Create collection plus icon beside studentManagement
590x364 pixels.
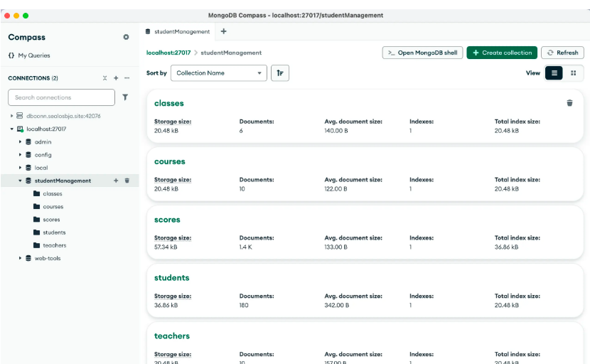point(116,181)
